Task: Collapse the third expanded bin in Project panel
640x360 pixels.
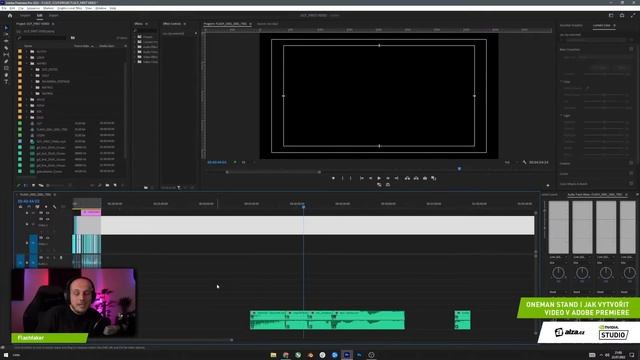Action: point(27,64)
